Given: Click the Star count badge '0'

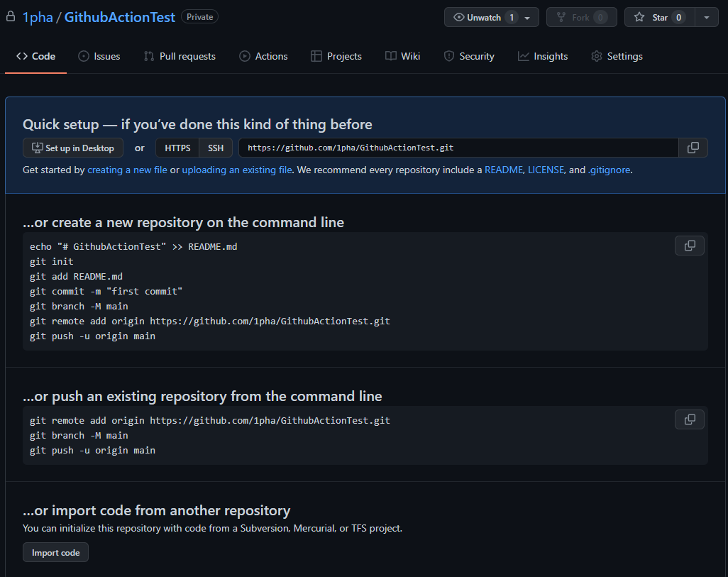Looking at the screenshot, I should point(678,17).
